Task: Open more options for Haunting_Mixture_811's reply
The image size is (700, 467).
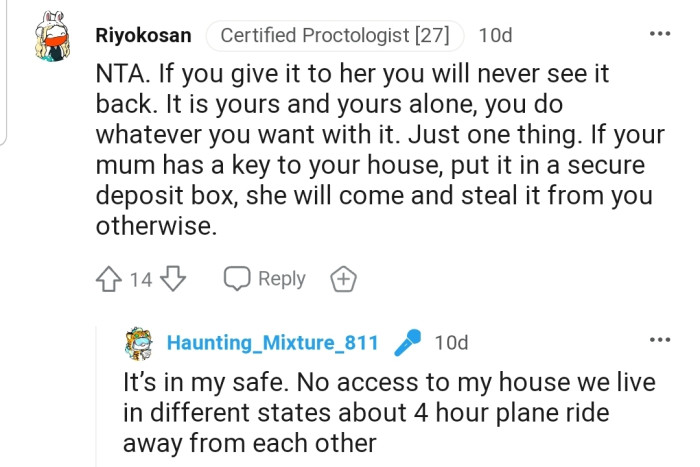Action: [660, 340]
